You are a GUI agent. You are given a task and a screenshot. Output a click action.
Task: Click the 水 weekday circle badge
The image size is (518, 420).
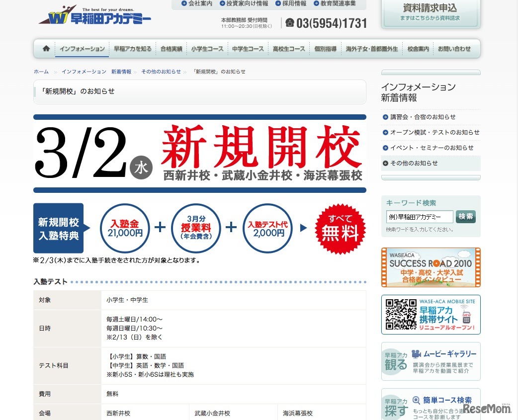(x=141, y=168)
